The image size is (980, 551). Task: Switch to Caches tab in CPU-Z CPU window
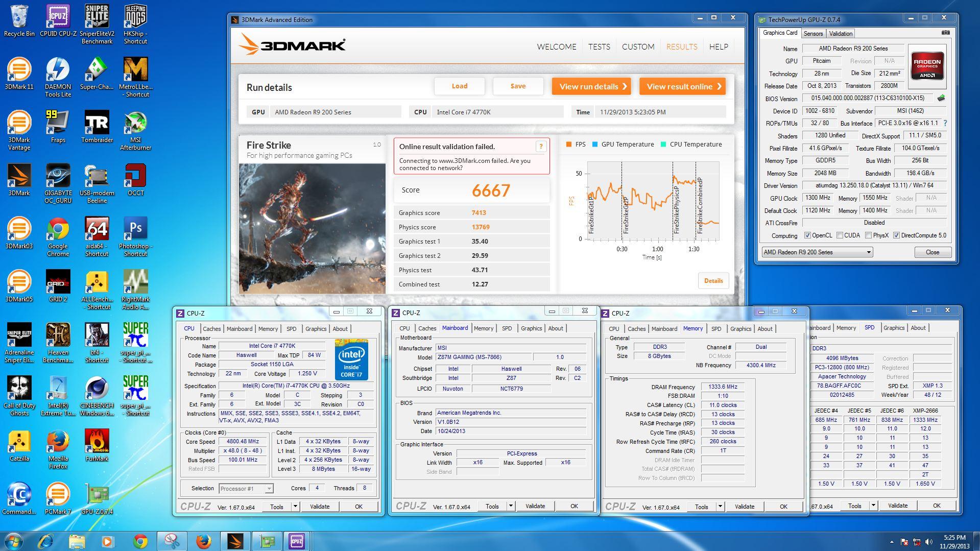tap(212, 329)
